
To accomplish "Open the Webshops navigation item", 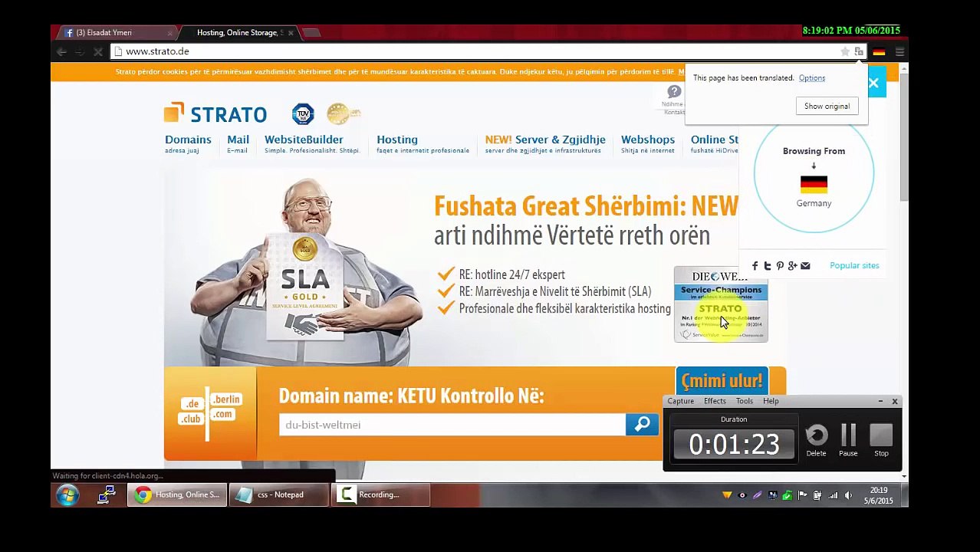I will coord(648,143).
